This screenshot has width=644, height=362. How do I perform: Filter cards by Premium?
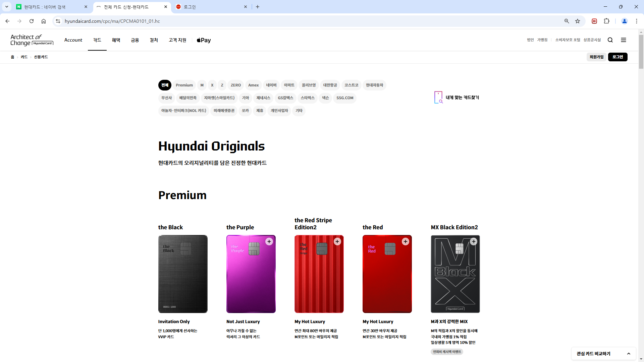pos(184,85)
